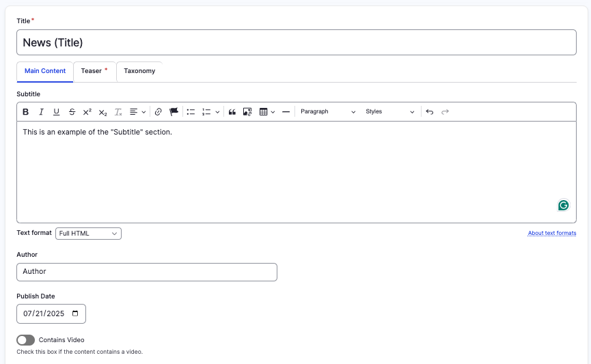Screen dimensions: 591x364
Task: Apply superscript formatting
Action: coord(87,112)
